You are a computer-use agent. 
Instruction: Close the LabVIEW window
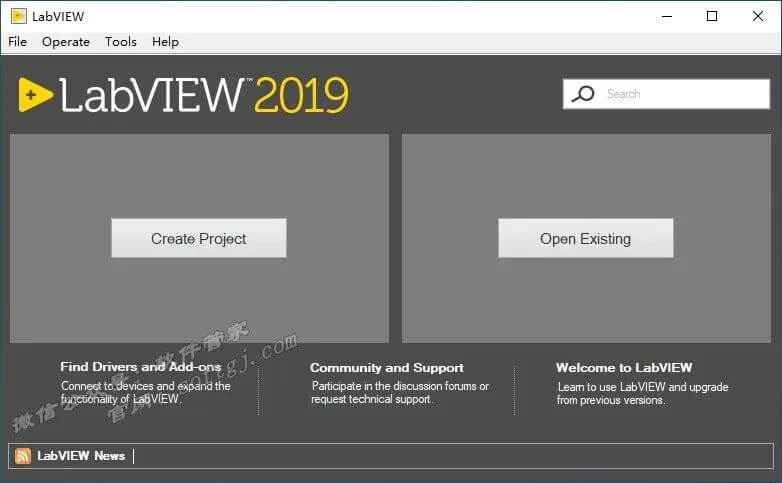(x=758, y=16)
